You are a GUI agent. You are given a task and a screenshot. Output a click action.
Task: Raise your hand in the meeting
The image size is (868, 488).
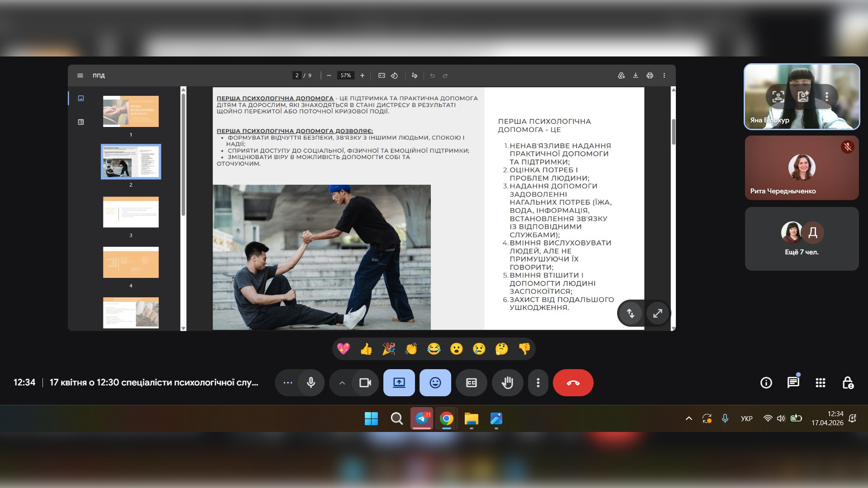[507, 383]
